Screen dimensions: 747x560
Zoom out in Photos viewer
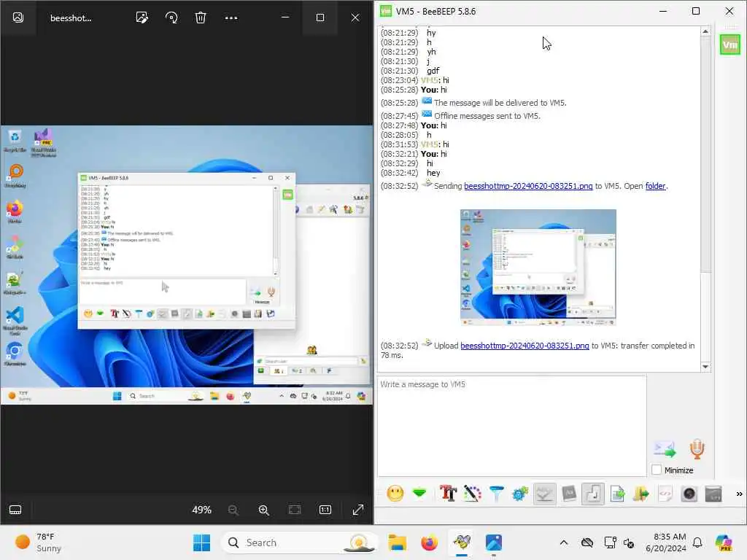point(233,510)
